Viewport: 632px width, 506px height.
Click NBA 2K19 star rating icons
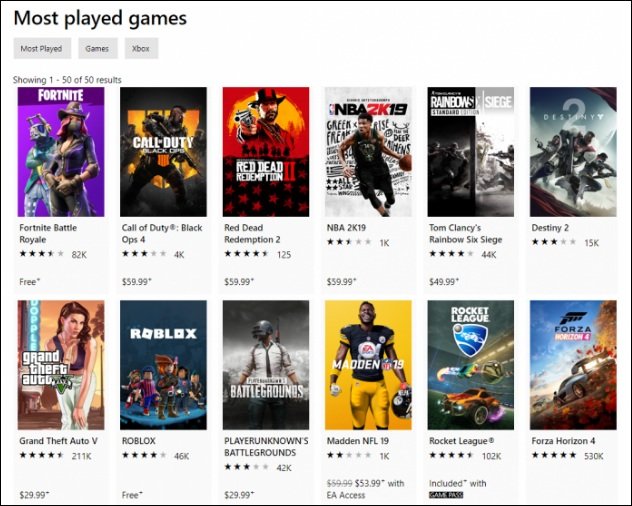pos(349,242)
